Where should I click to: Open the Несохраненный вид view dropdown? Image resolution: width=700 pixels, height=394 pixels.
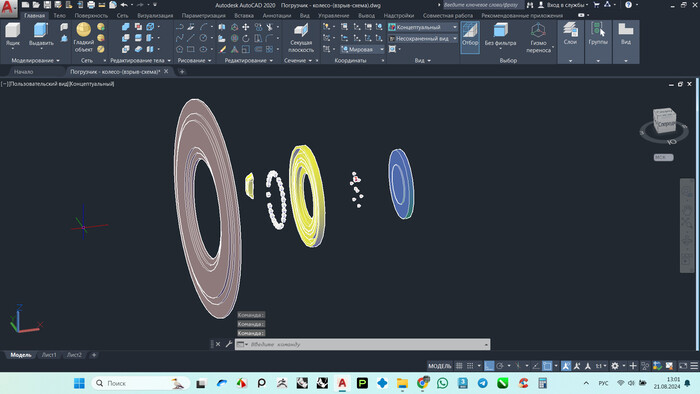coord(423,39)
